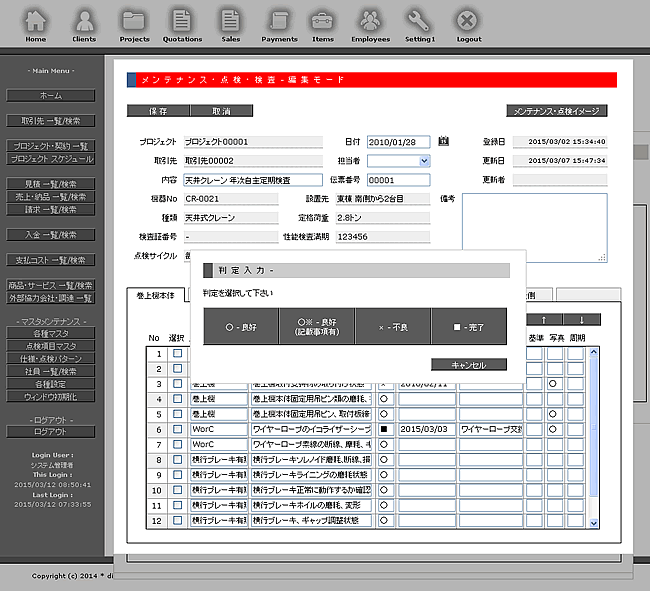
Task: Open the Setting1 wrench icon
Action: click(420, 26)
